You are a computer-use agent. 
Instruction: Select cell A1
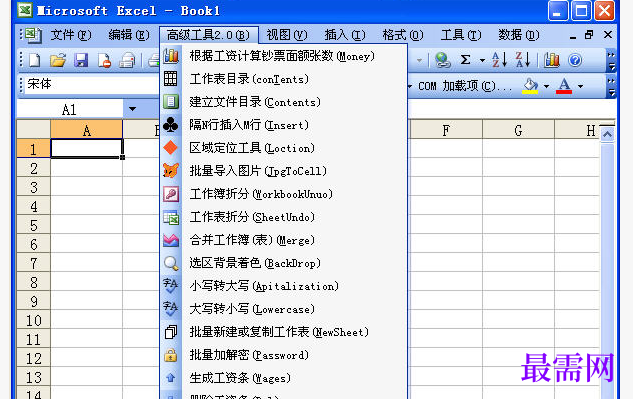tap(86, 148)
